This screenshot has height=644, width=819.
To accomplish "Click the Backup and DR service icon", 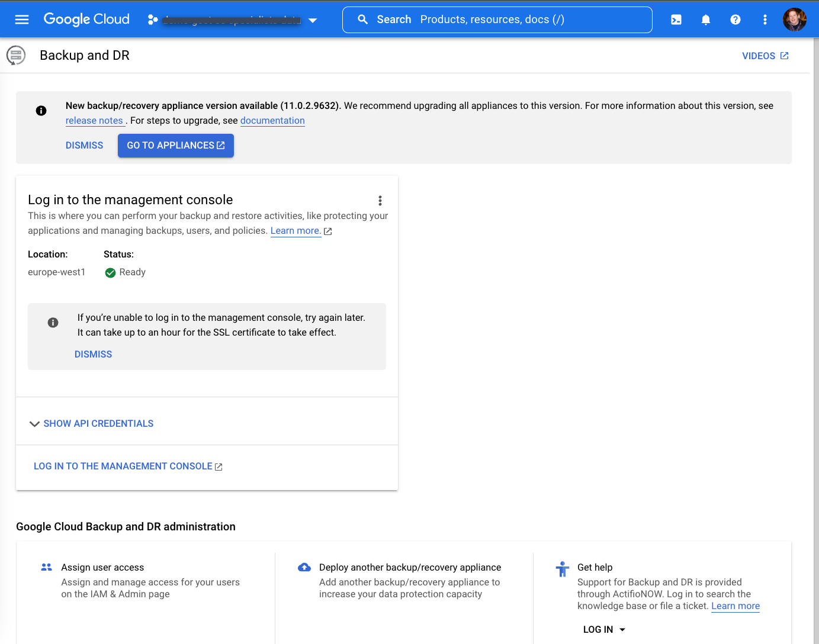I will click(16, 55).
